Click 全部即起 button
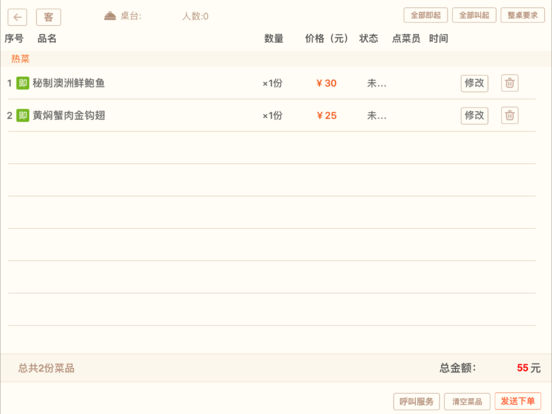This screenshot has height=414, width=552. tap(426, 15)
